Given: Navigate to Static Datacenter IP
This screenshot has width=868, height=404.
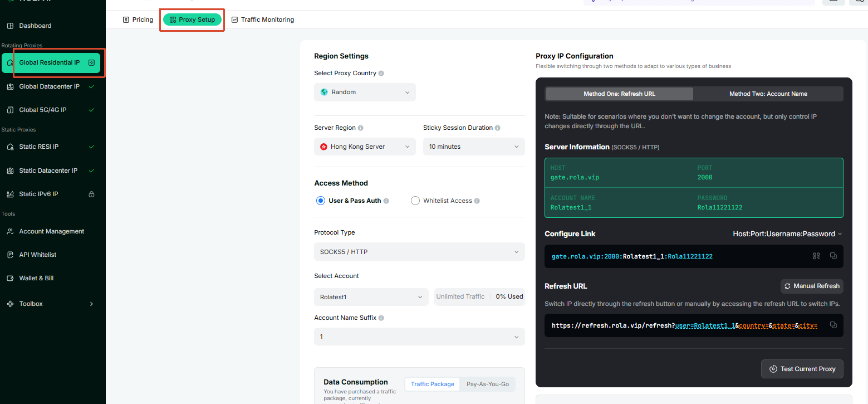Looking at the screenshot, I should [51, 171].
